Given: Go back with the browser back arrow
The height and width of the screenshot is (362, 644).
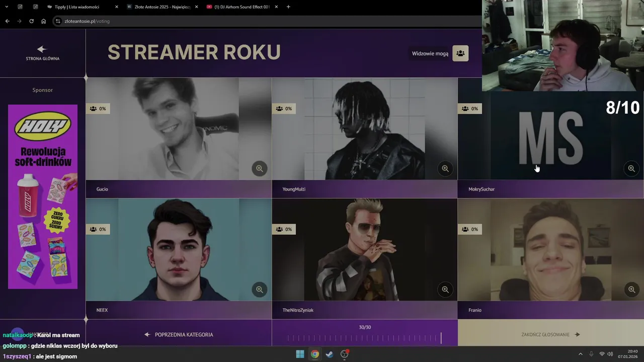Looking at the screenshot, I should pos(7,21).
